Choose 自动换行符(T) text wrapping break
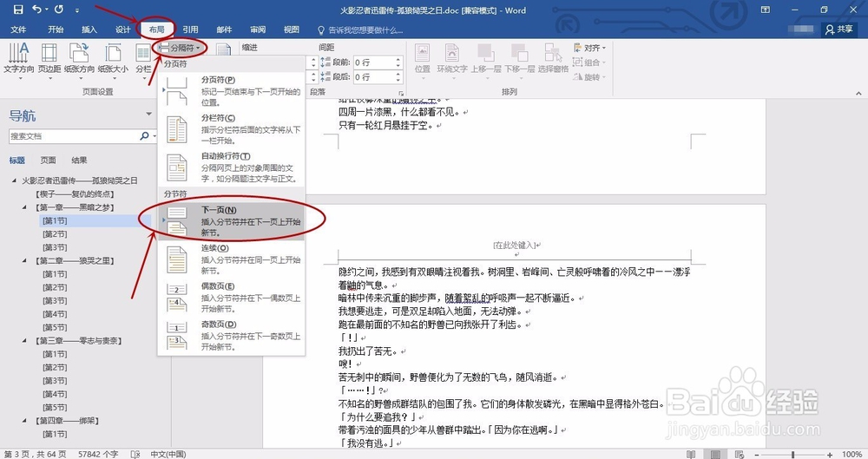Screen dimensions: 868x459 click(x=232, y=167)
